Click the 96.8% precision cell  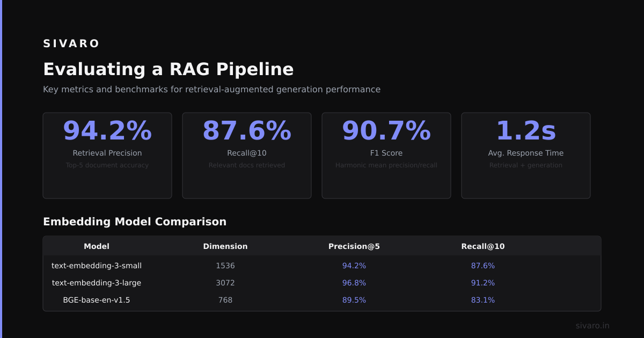click(x=354, y=283)
